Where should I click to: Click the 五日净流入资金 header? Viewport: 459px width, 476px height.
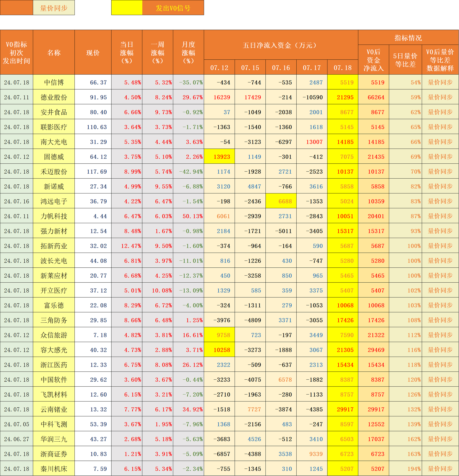(x=281, y=45)
